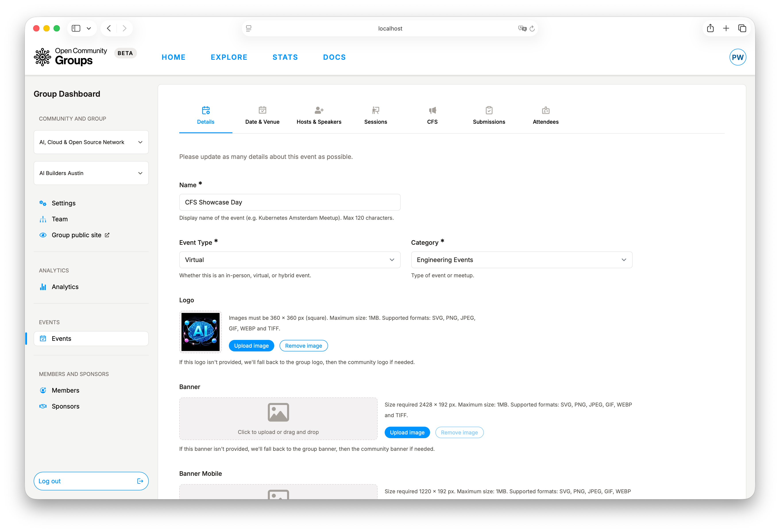Expand the browser sidebar options chevron
Viewport: 780px width, 532px height.
[x=89, y=28]
